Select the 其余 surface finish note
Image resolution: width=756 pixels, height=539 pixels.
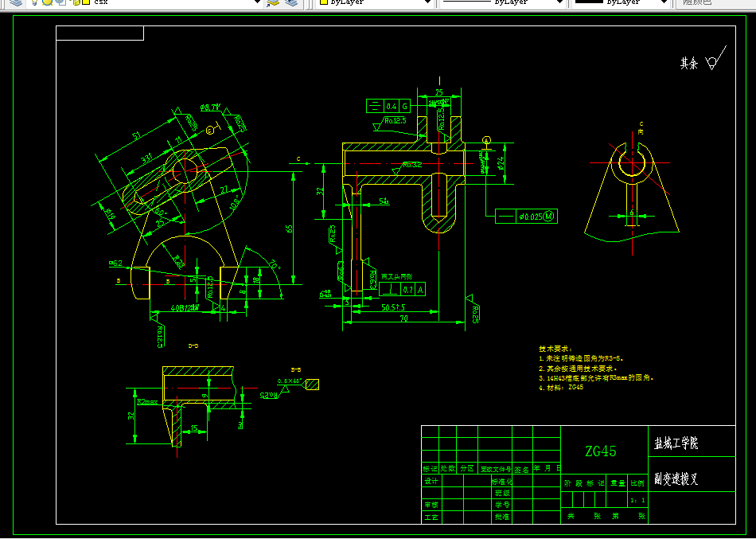tap(689, 63)
